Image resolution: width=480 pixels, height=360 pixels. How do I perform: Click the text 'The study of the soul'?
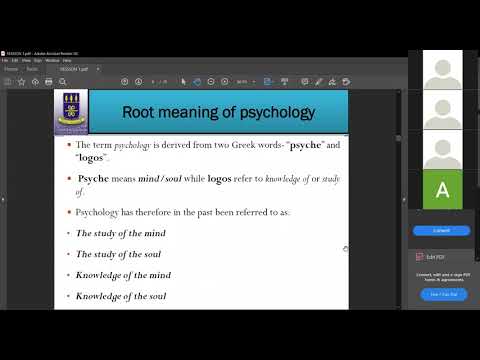pos(118,254)
